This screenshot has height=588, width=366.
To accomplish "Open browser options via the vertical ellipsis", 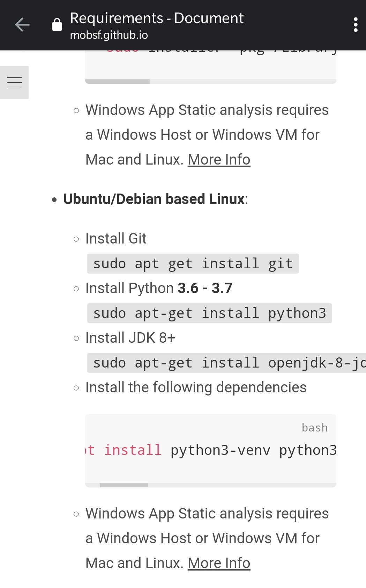I will pyautogui.click(x=356, y=24).
